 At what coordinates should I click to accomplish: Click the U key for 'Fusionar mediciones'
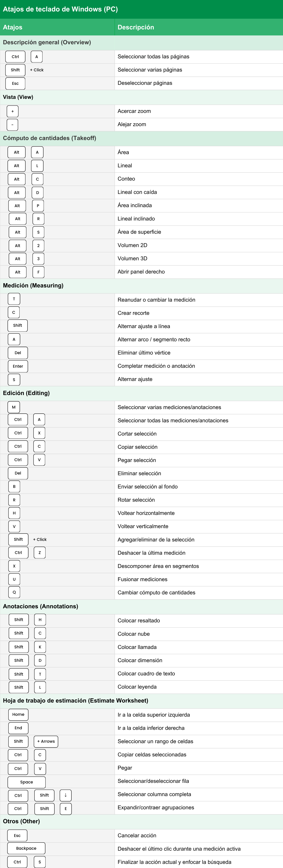pyautogui.click(x=14, y=579)
